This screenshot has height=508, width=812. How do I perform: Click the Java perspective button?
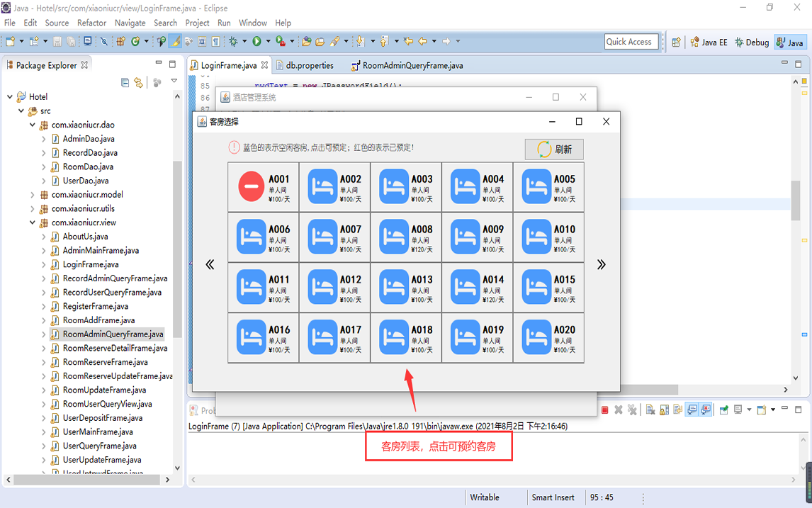[789, 43]
